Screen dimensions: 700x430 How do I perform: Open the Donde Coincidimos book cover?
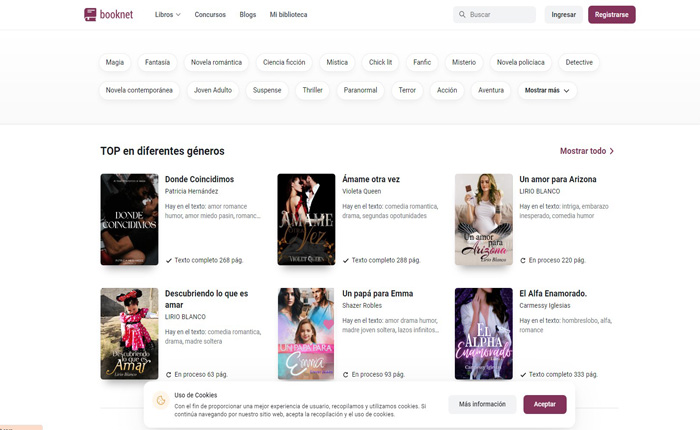tap(129, 219)
